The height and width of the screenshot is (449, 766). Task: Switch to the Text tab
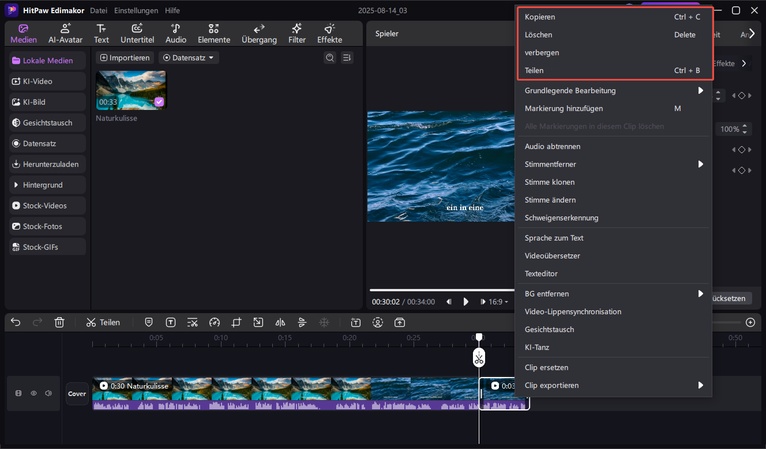101,34
